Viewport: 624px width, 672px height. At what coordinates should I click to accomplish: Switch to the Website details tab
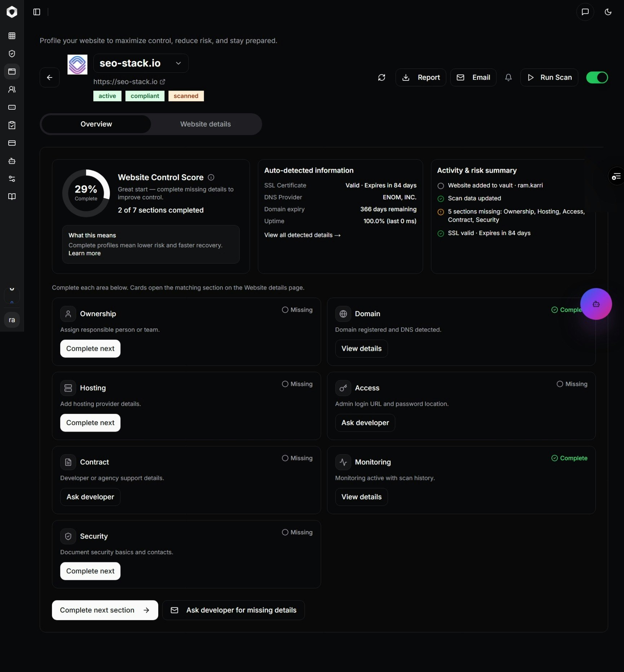[205, 124]
